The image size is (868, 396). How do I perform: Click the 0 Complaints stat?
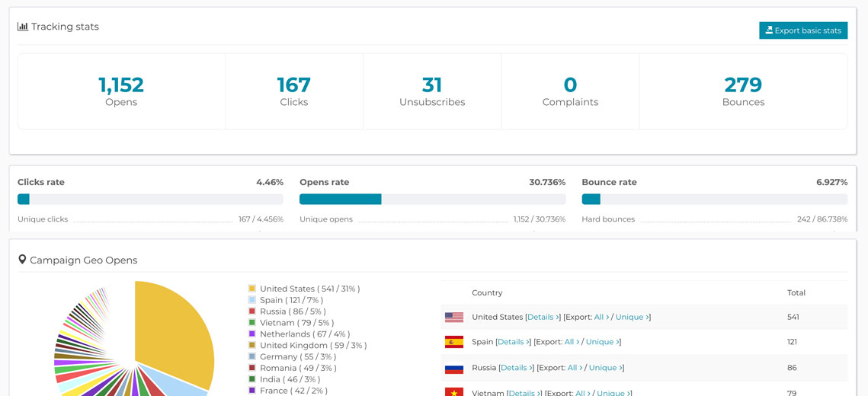570,91
